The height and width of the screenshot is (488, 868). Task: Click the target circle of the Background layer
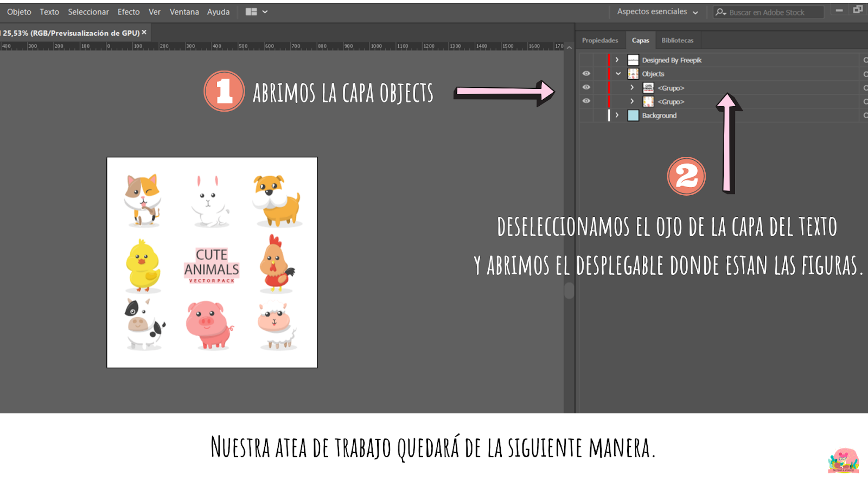coord(865,115)
